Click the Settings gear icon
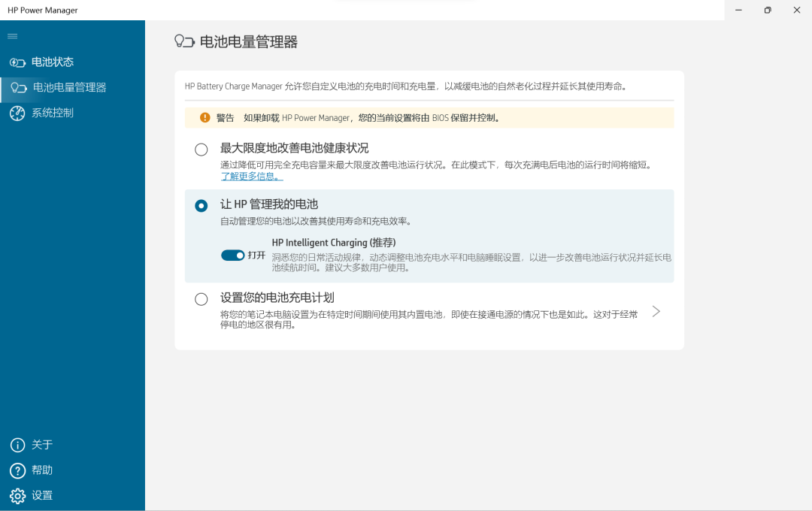Viewport: 812px width, 511px height. (x=17, y=495)
